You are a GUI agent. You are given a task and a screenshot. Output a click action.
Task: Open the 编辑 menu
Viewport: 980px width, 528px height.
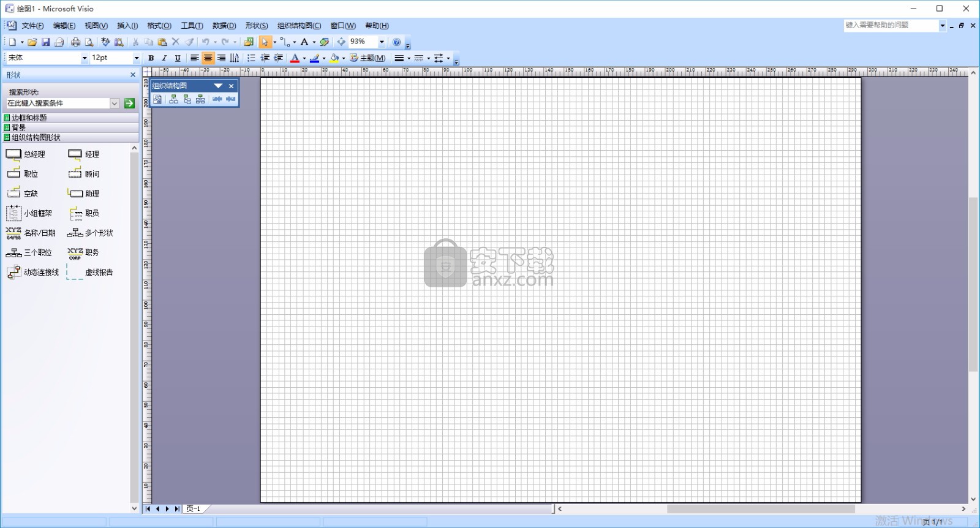pyautogui.click(x=64, y=26)
